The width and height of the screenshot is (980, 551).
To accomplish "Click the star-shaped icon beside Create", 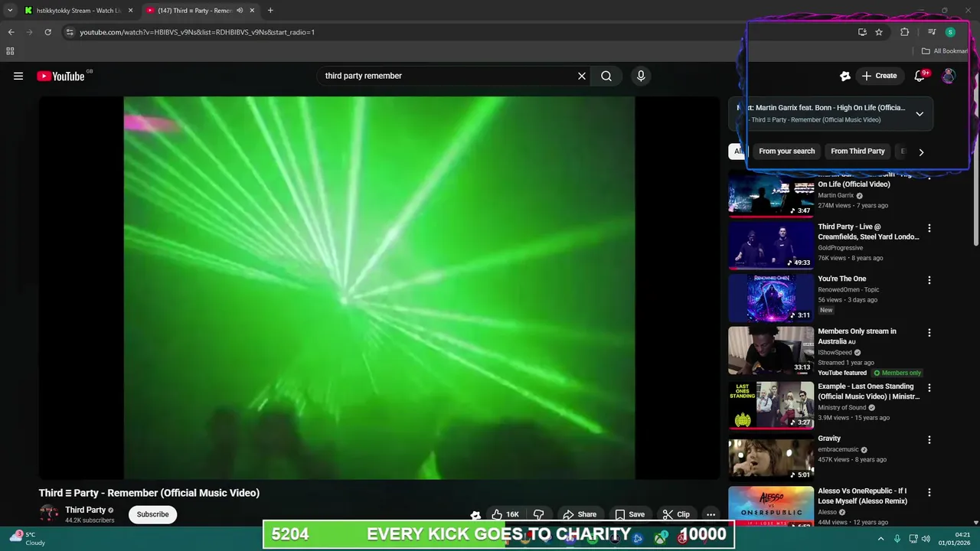I will [x=845, y=76].
